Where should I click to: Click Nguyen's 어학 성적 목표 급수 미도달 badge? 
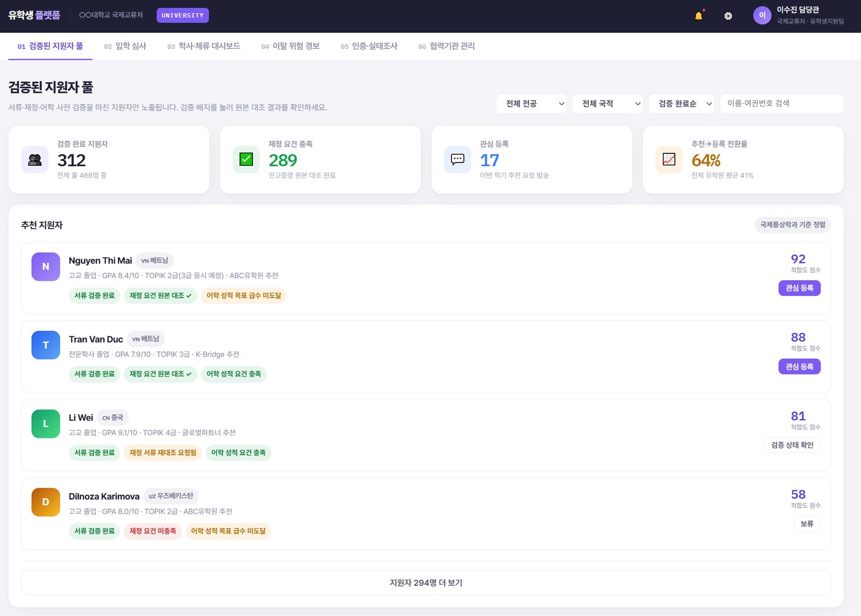[244, 296]
